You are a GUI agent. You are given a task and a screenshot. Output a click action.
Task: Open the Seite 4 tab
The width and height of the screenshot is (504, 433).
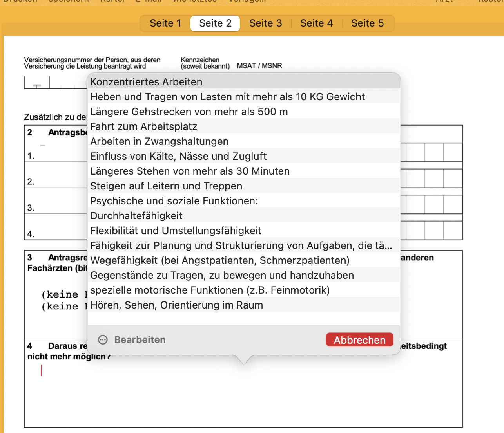coord(317,23)
